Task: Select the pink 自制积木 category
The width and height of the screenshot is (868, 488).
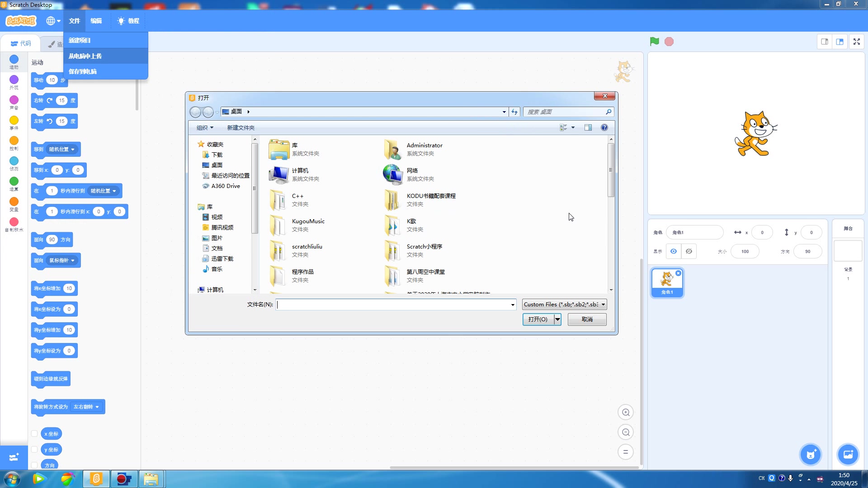Action: (14, 224)
